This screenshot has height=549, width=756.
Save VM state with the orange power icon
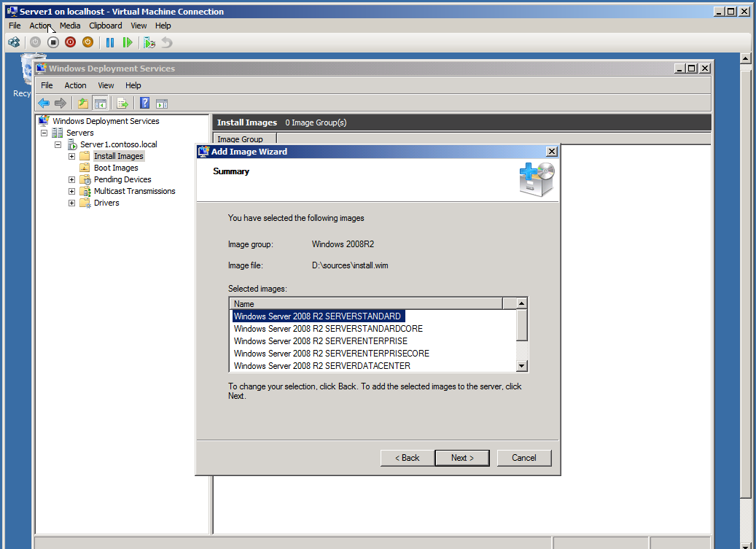click(x=87, y=42)
